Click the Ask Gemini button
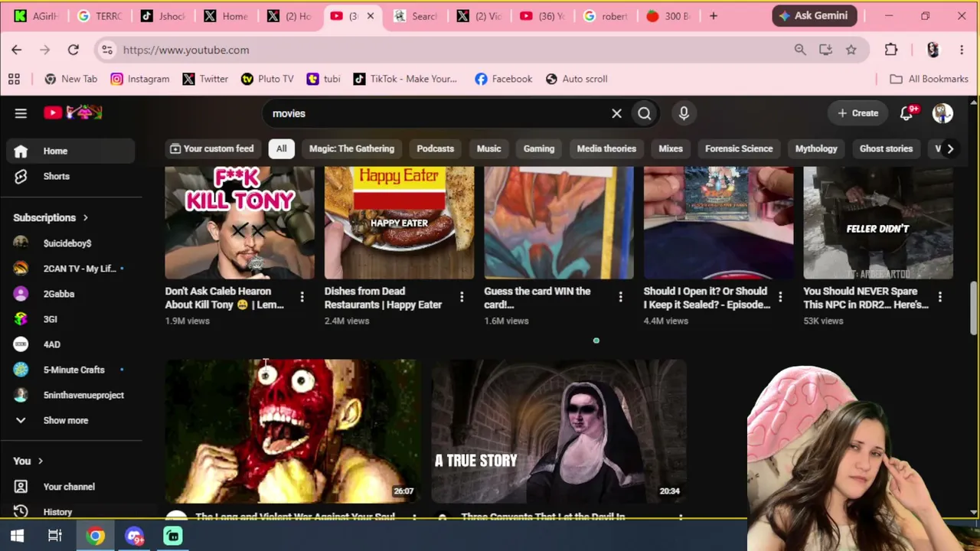980x551 pixels. 814,16
